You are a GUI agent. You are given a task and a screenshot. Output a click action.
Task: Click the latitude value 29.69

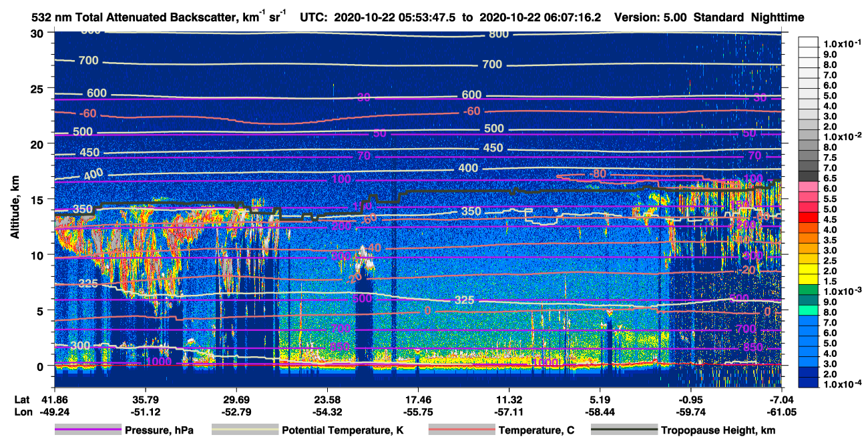[x=236, y=399]
